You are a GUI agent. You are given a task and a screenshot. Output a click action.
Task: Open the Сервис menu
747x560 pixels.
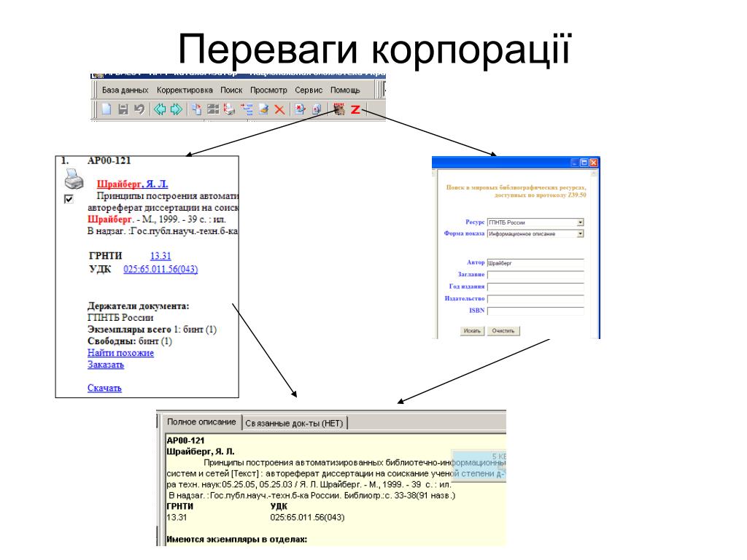click(309, 90)
